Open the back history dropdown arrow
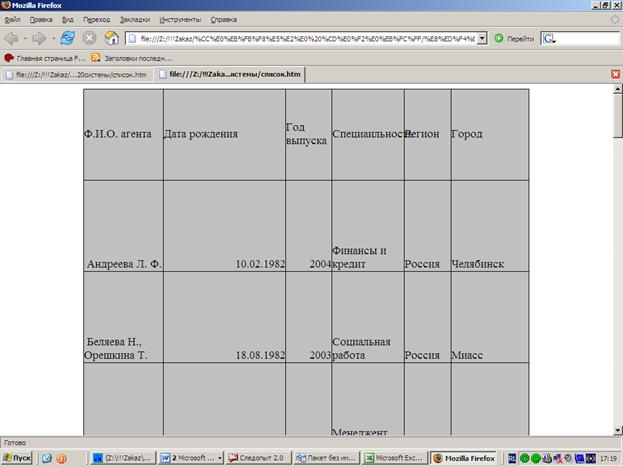Viewport: 623px width, 467px height. click(x=25, y=39)
